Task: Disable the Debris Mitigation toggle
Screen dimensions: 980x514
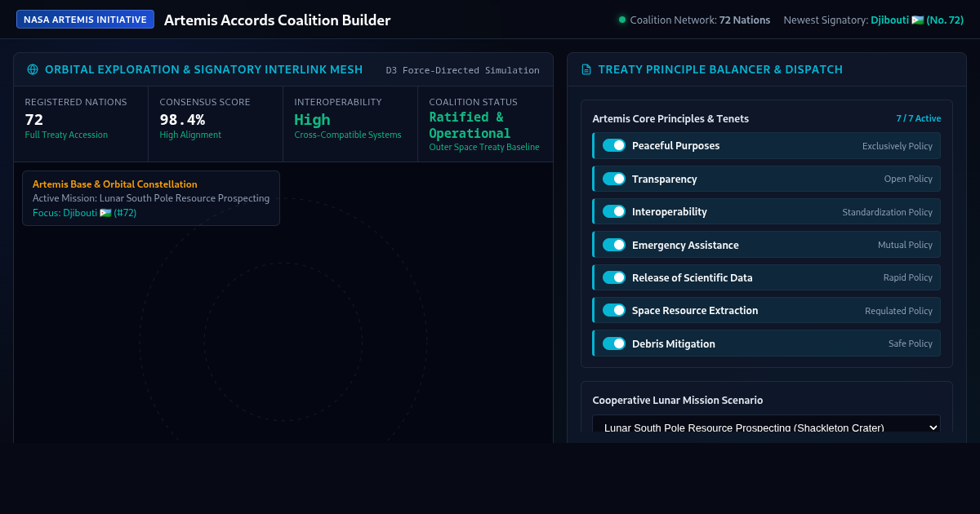Action: pyautogui.click(x=614, y=343)
